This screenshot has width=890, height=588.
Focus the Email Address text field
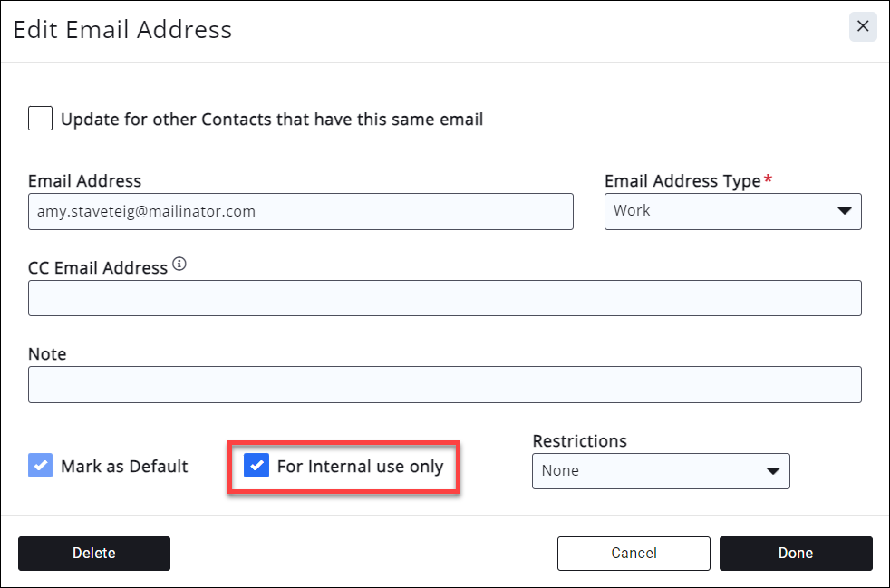point(300,211)
